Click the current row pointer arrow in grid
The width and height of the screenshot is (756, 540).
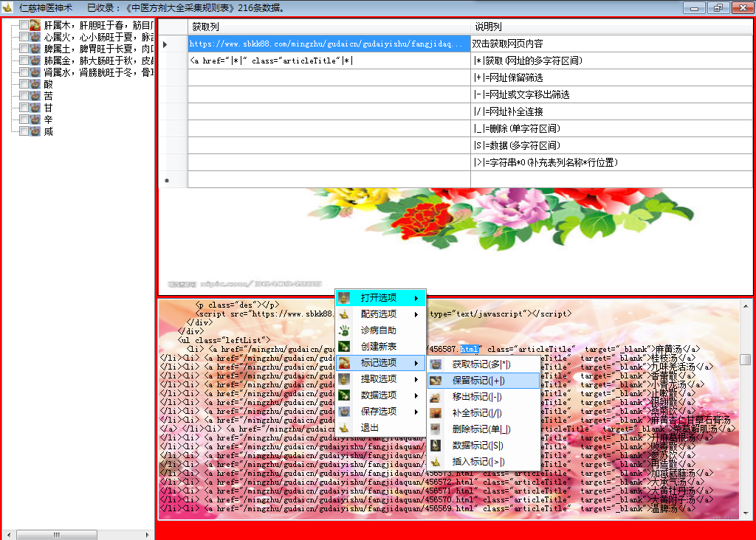pos(165,44)
